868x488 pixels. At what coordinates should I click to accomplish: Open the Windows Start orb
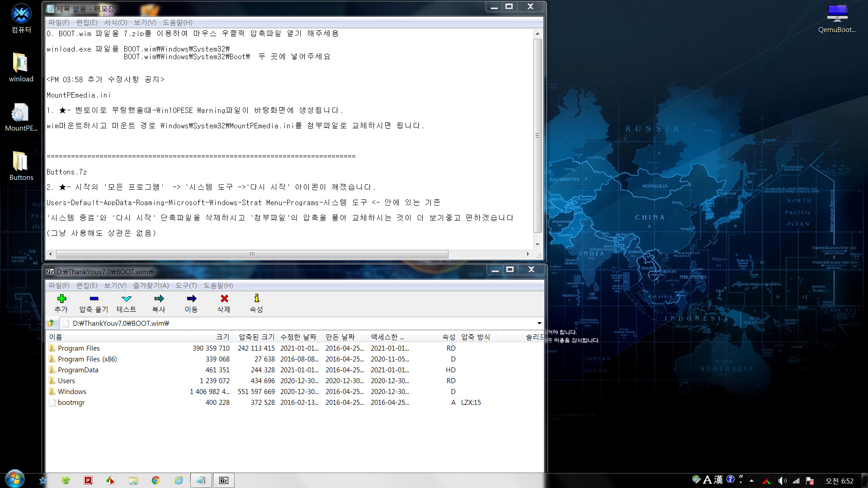[15, 479]
